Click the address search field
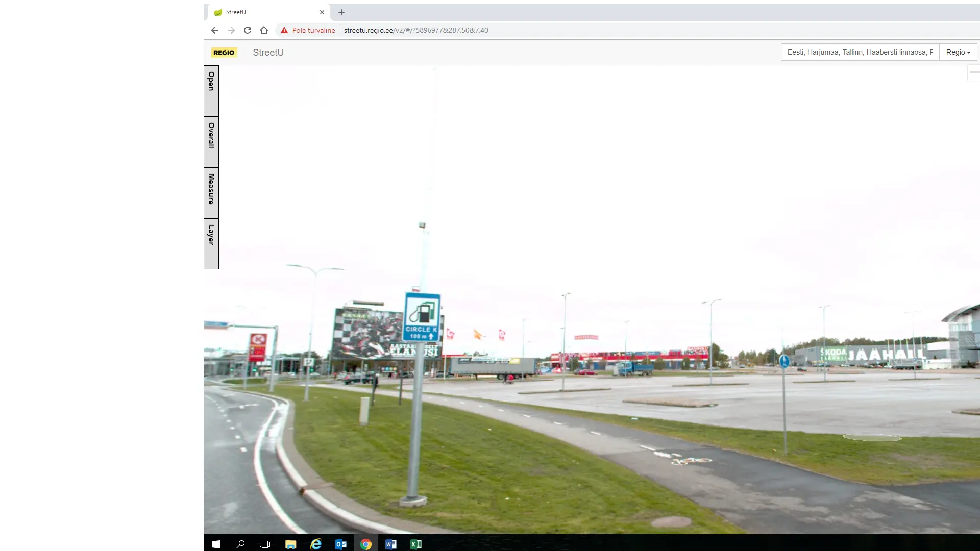The image size is (980, 551). [x=860, y=52]
